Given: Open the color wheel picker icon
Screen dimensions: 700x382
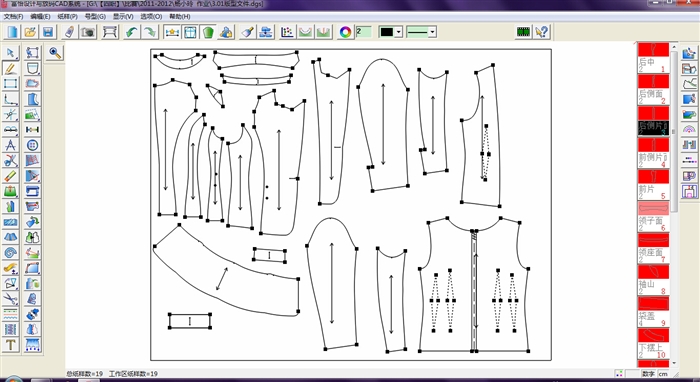Looking at the screenshot, I should [345, 32].
